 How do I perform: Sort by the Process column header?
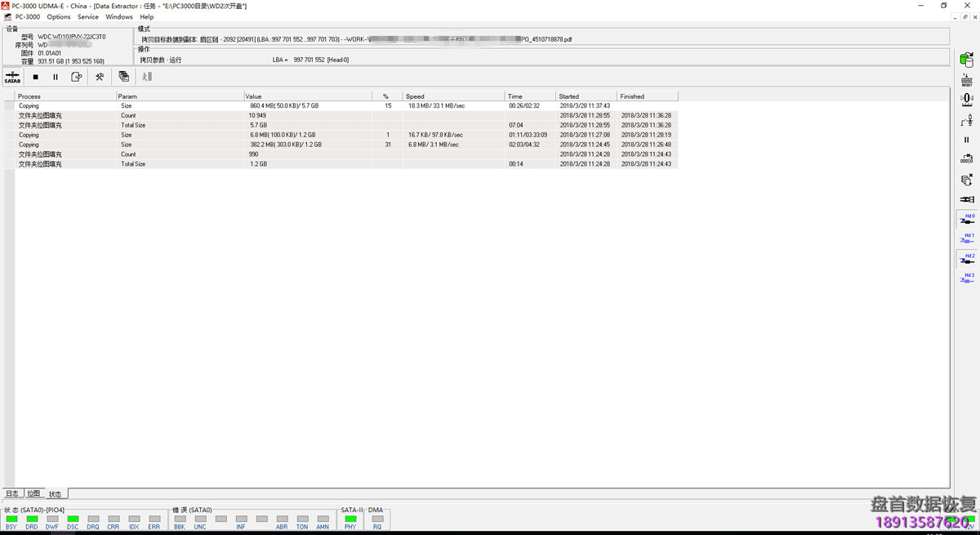[65, 96]
